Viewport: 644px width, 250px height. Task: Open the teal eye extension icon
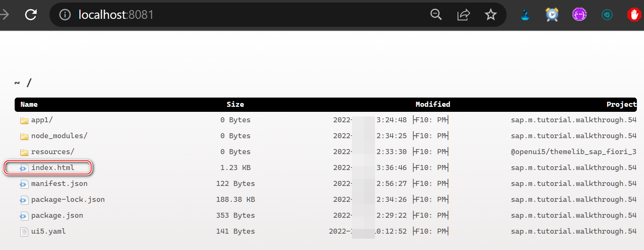click(x=607, y=15)
